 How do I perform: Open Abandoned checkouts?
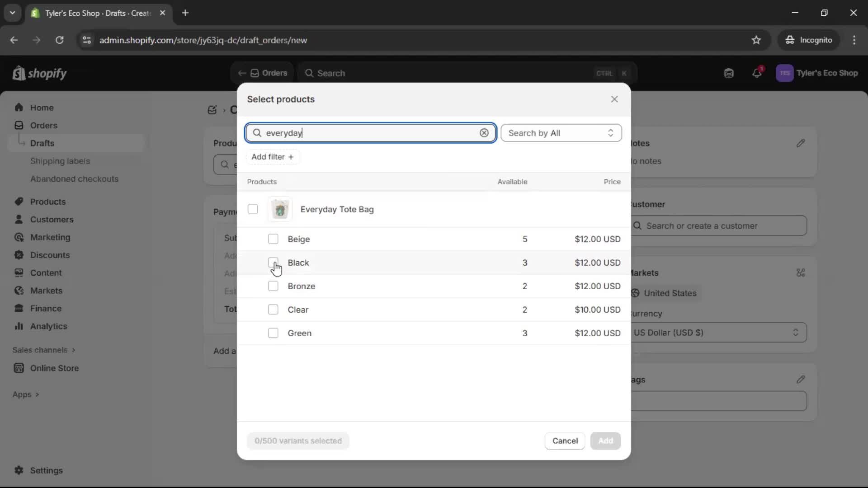(x=74, y=179)
